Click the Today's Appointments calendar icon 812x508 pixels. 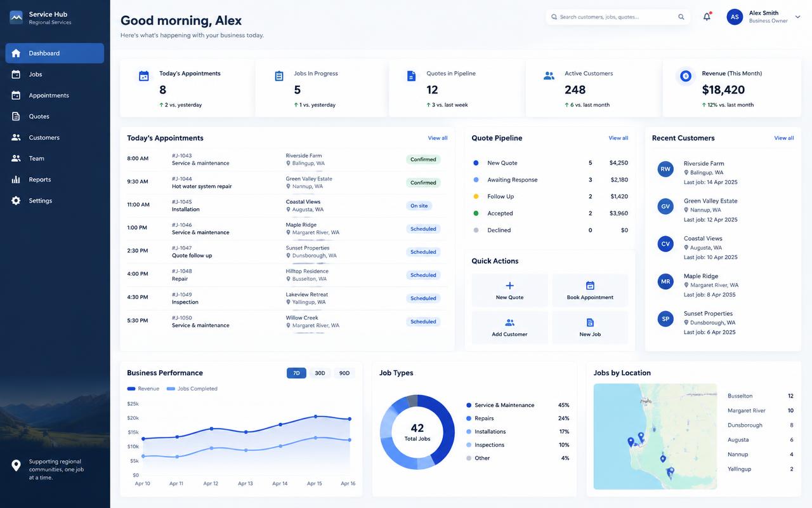pos(144,76)
